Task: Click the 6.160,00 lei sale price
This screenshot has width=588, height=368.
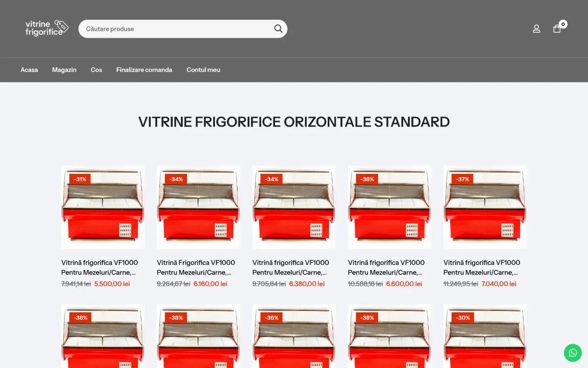Action: (x=210, y=284)
